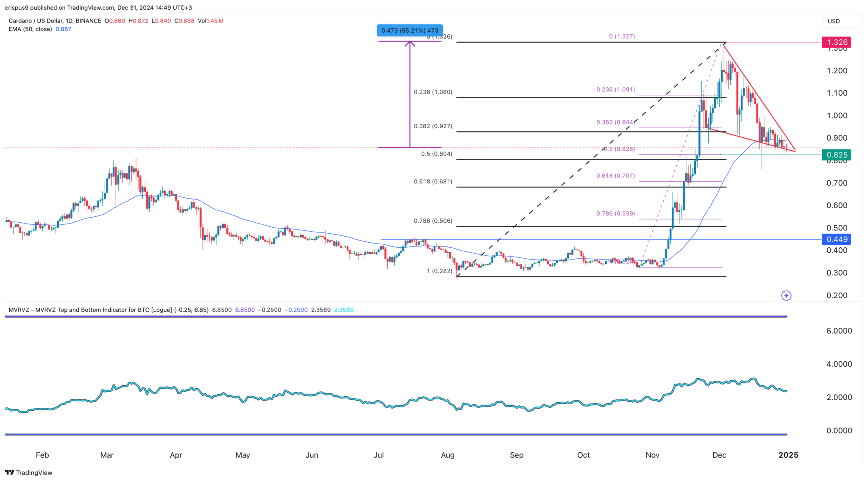Screen dimensions: 868x481
Task: Toggle the Fibonacci retracement drawing selection
Action: tap(551, 160)
